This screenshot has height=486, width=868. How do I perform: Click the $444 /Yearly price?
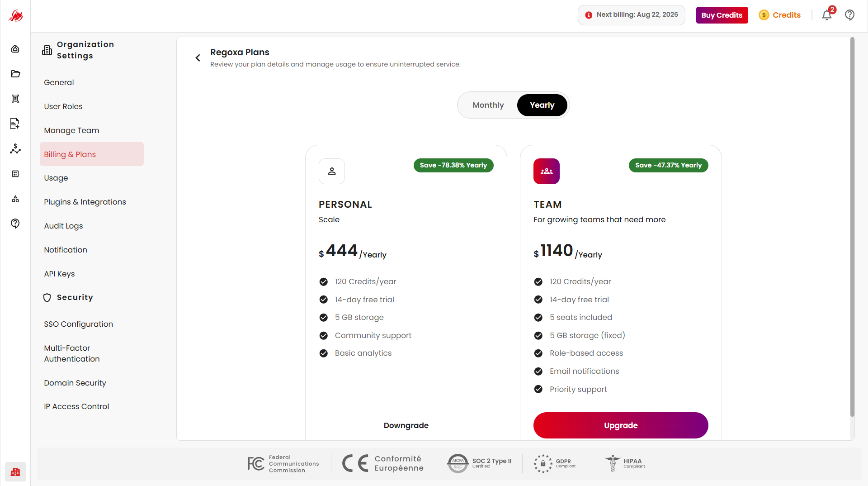[x=353, y=251]
